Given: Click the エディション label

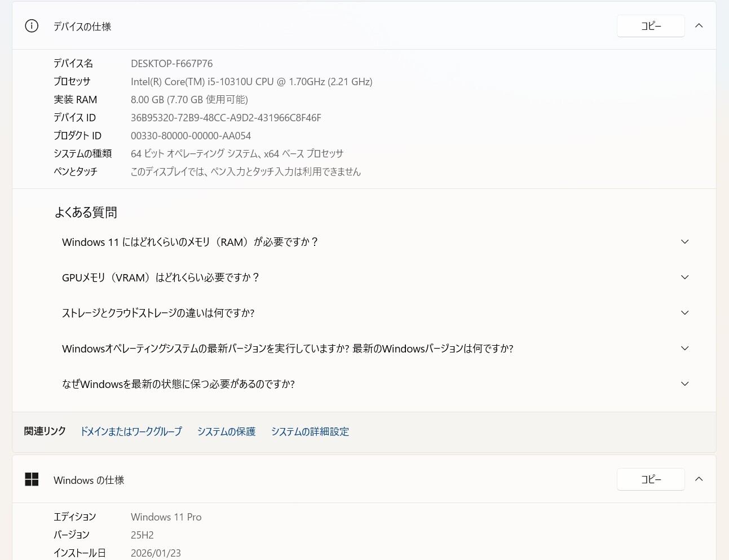Looking at the screenshot, I should tap(75, 517).
